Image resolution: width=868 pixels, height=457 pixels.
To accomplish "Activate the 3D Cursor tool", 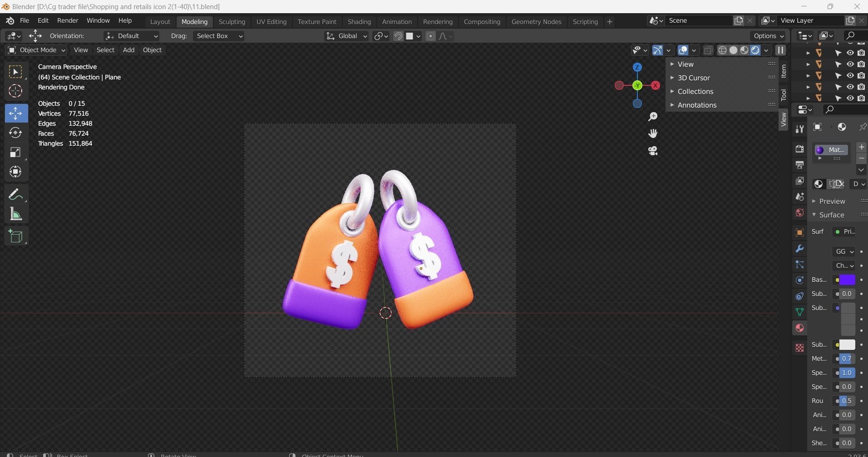I will point(16,91).
